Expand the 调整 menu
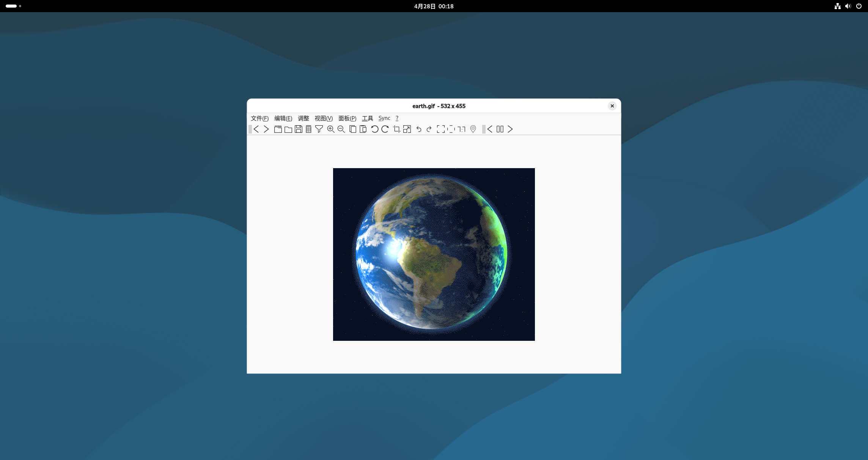 [x=303, y=118]
